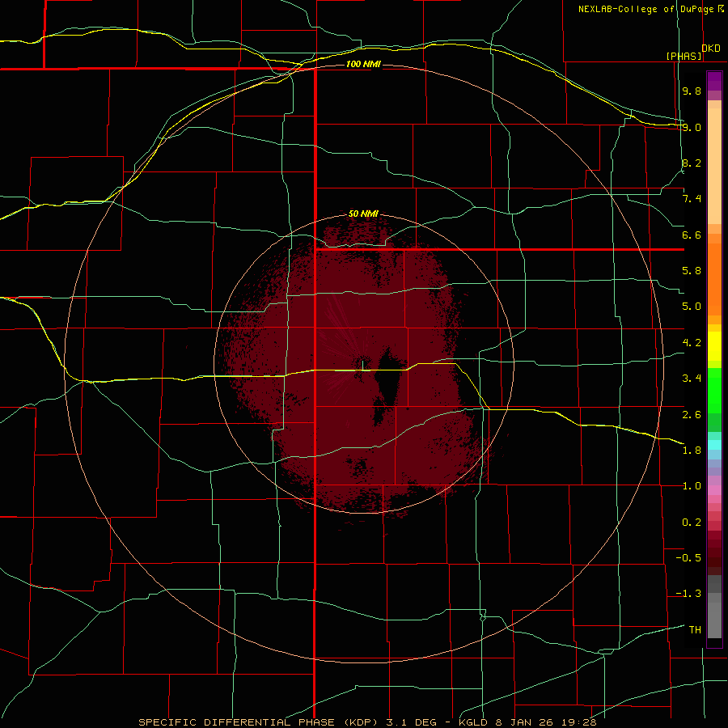Click the yellow color band near 4.2
Image resolution: width=728 pixels, height=728 pixels.
click(x=714, y=346)
